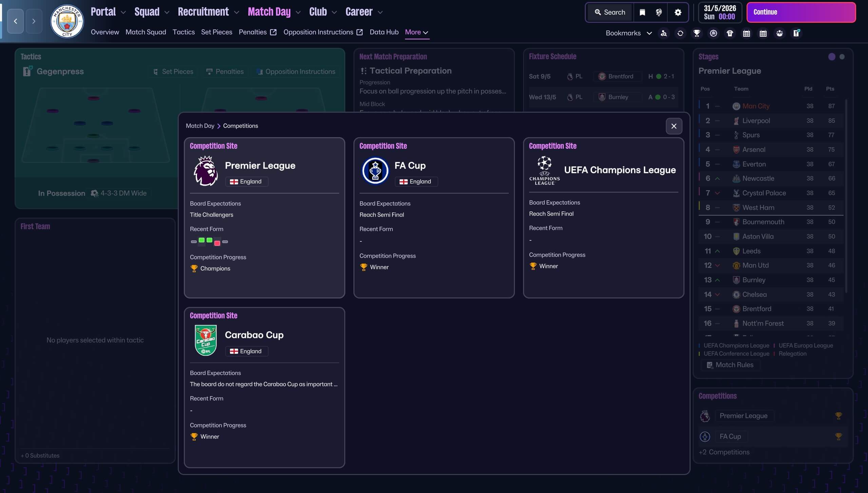Viewport: 868px width, 493px height.
Task: Click the circular arrows transfer icon
Action: pyautogui.click(x=680, y=33)
